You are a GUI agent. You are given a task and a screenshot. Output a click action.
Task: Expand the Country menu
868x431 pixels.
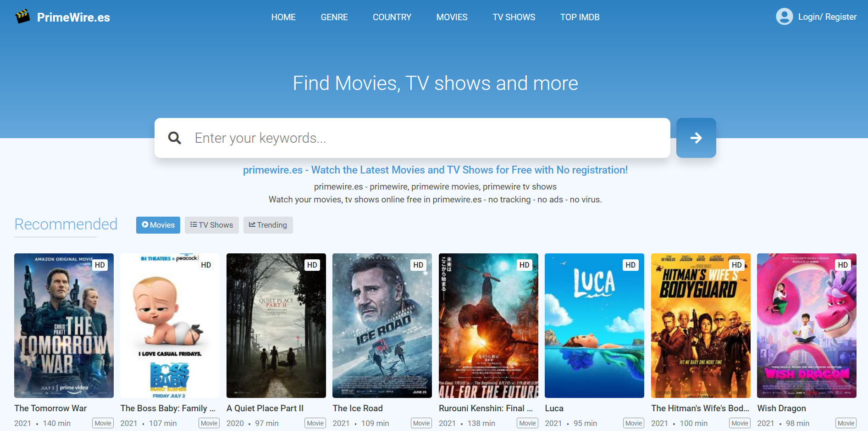392,17
